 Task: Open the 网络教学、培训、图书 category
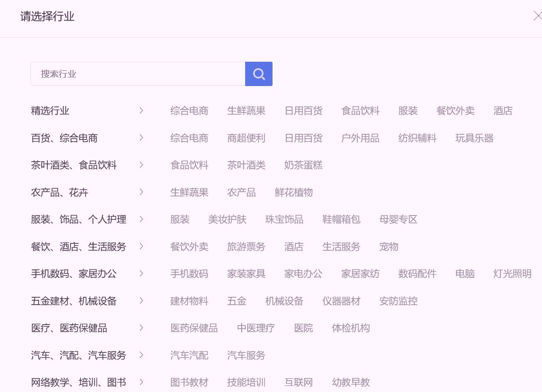coord(79,382)
